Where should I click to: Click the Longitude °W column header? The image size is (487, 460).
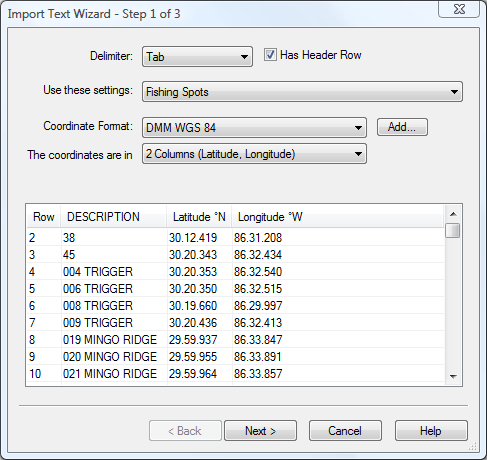337,217
